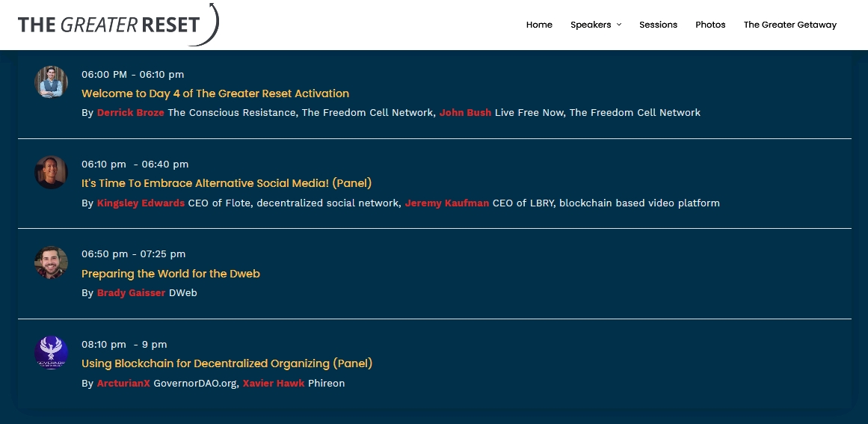View speaker Brady Gaisser
The width and height of the screenshot is (868, 424).
(x=131, y=293)
